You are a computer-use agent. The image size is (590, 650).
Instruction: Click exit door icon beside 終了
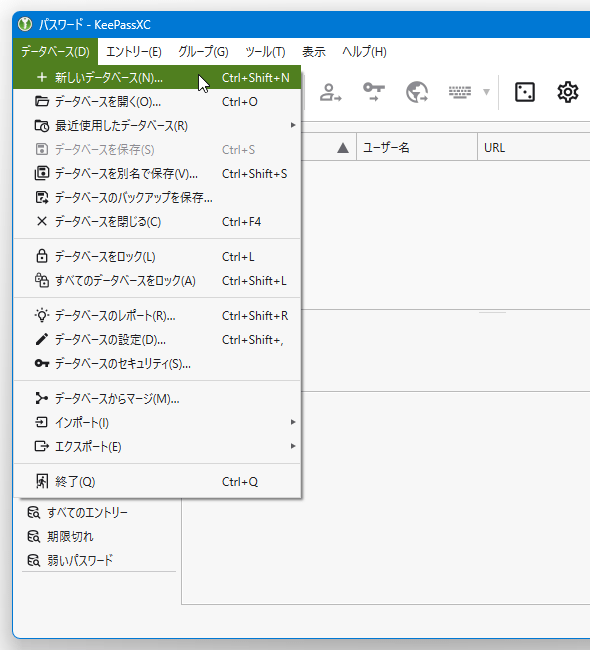tap(41, 481)
